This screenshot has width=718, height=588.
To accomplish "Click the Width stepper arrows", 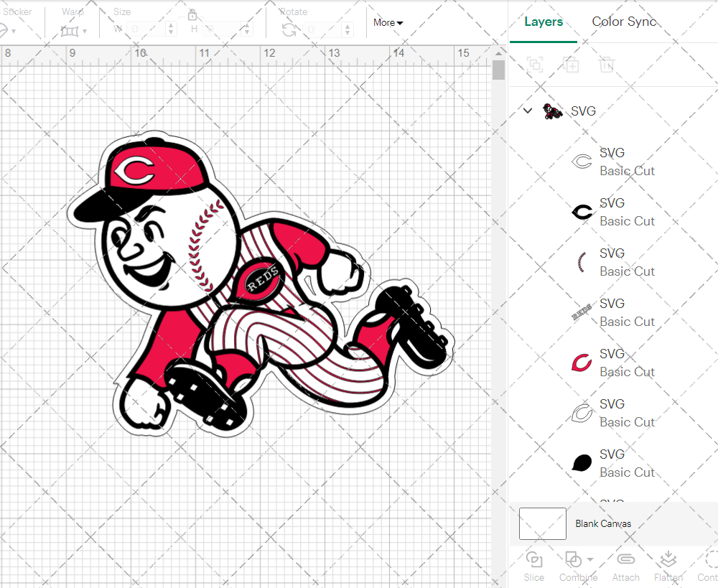I will 171,29.
